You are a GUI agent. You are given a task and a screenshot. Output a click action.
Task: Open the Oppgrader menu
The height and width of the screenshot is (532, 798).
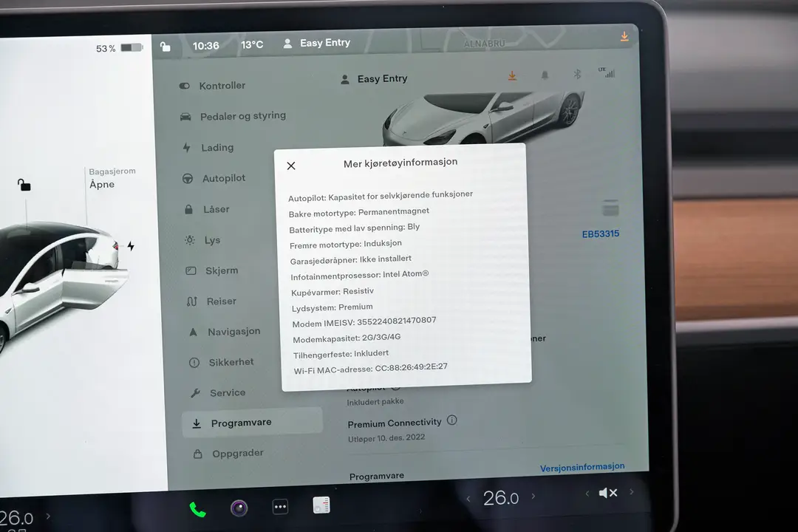[x=228, y=453]
